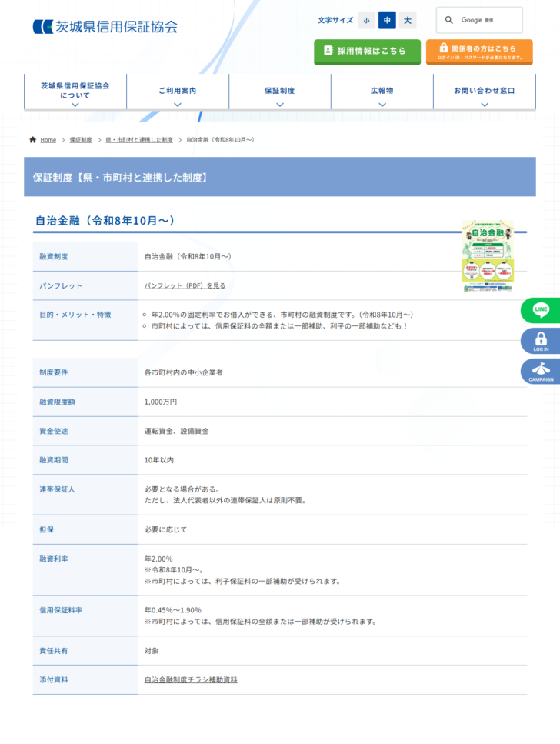Open the CAMPAIGN side button
This screenshot has width=560, height=744.
click(x=541, y=372)
